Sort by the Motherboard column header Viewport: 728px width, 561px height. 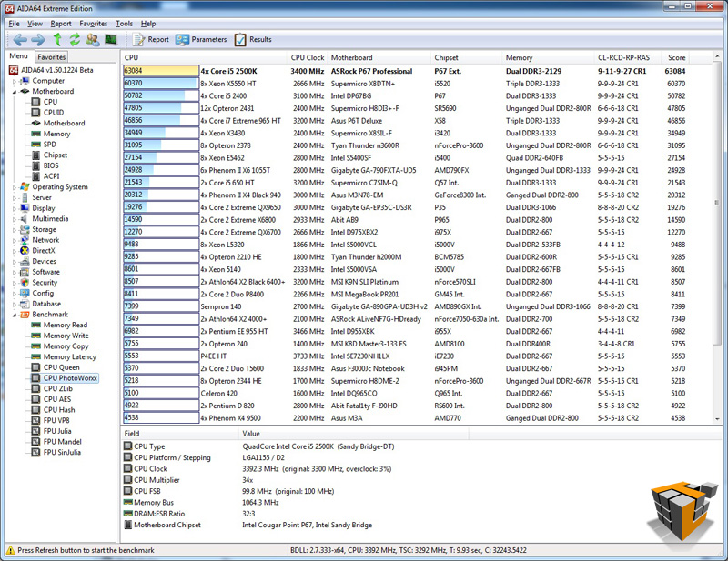coord(379,57)
